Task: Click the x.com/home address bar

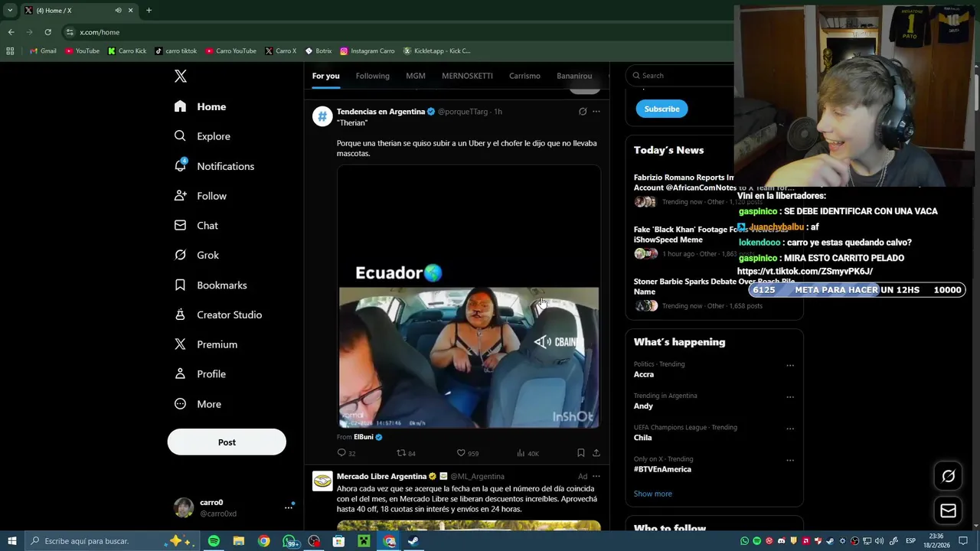Action: pyautogui.click(x=100, y=32)
